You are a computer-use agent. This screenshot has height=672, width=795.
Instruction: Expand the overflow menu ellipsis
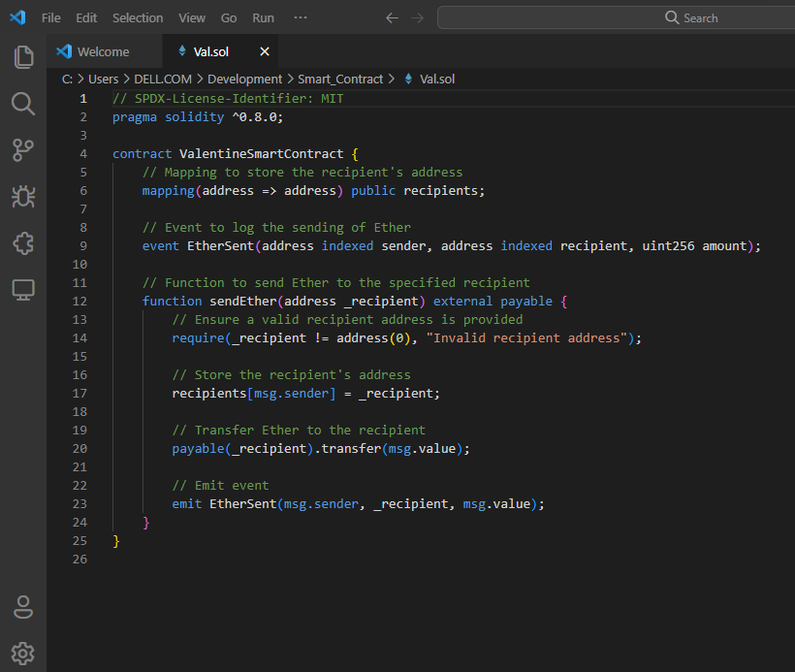click(x=301, y=17)
